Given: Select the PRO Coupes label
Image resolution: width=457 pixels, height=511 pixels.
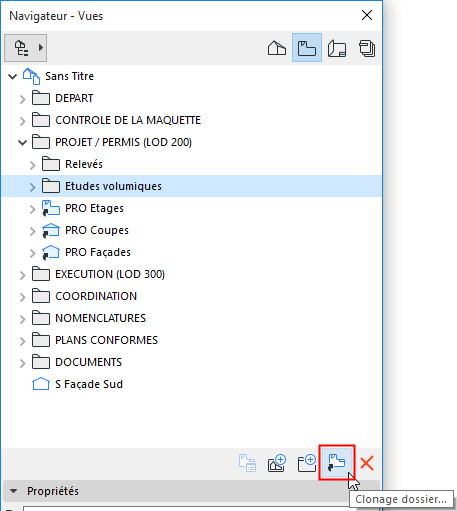Looking at the screenshot, I should (x=97, y=230).
